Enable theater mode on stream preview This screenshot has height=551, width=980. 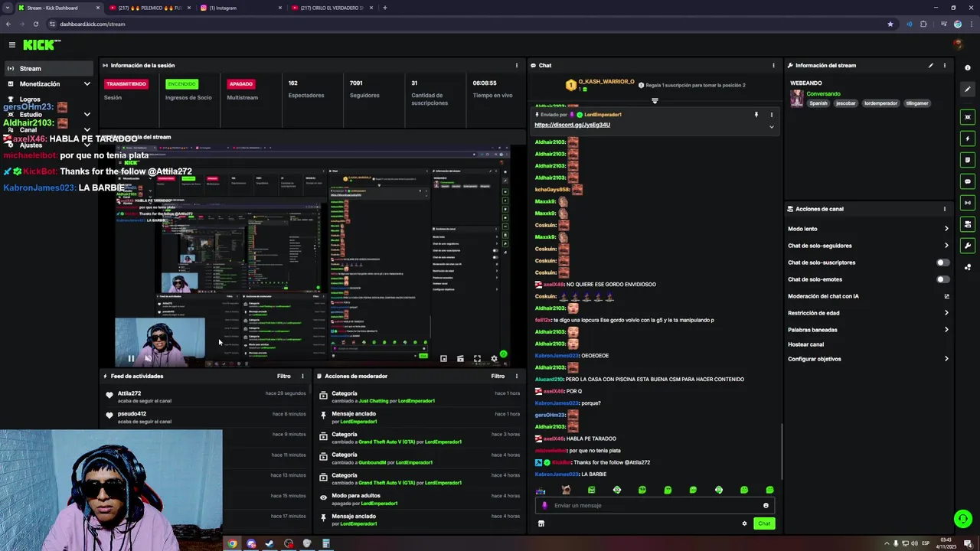point(460,358)
